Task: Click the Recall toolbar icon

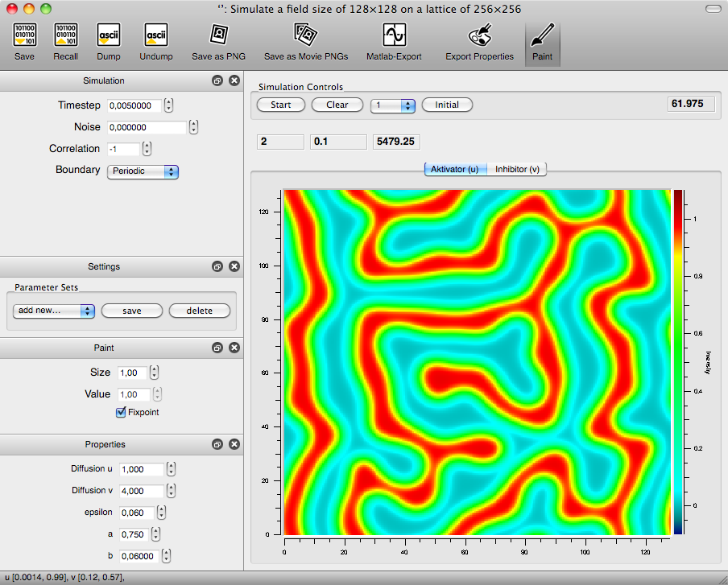Action: tap(65, 36)
